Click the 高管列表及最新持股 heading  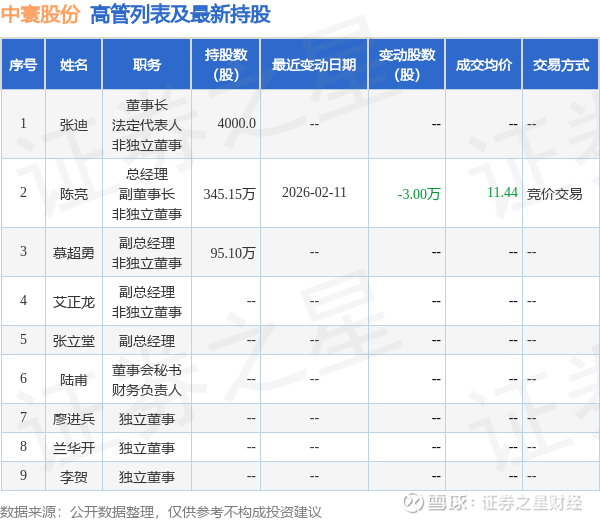point(180,15)
